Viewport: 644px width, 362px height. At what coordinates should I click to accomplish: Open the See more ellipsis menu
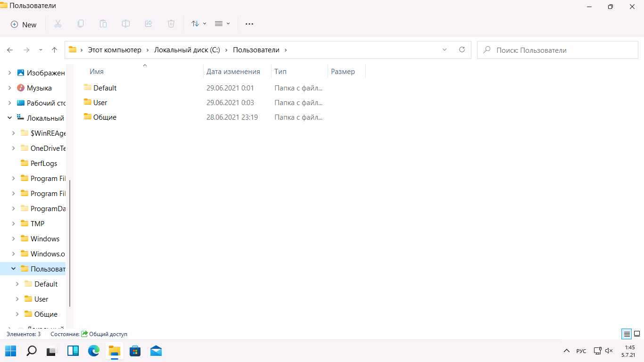(x=249, y=24)
